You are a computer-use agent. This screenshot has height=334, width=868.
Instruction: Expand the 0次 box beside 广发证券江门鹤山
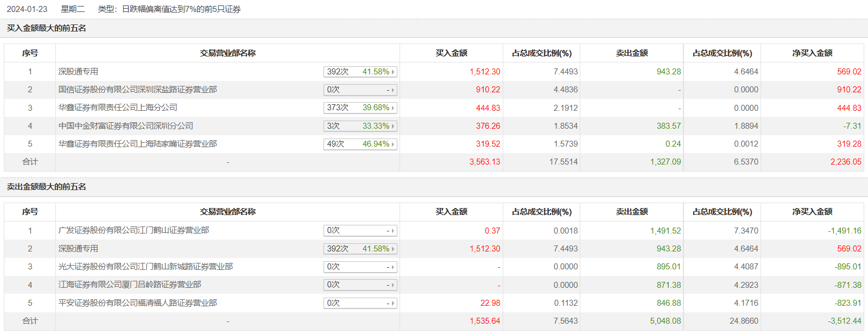point(360,231)
